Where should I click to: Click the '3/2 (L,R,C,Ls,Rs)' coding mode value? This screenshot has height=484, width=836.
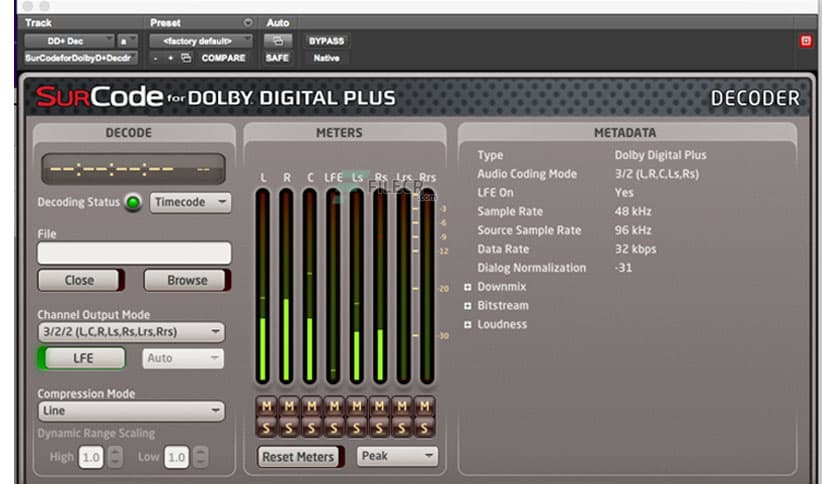point(656,174)
